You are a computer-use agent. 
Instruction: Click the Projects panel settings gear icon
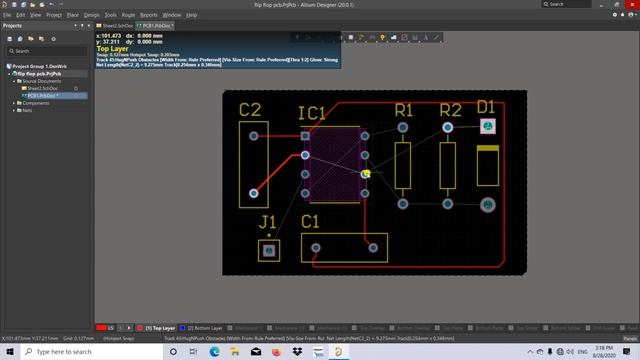coord(53,39)
